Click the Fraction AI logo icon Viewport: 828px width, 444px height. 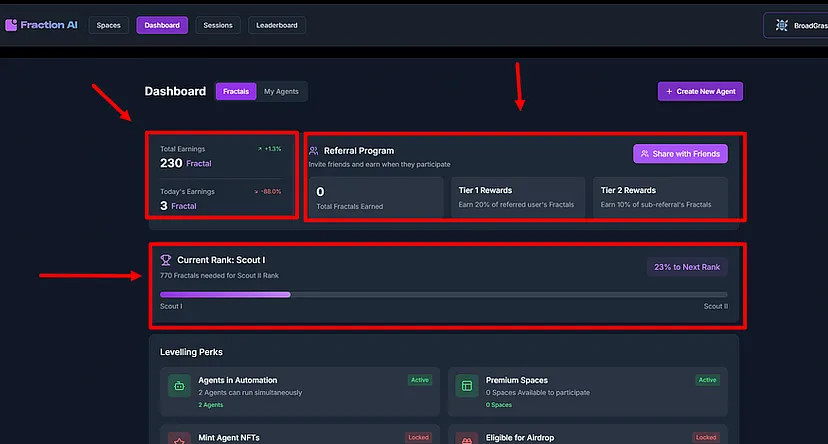[11, 25]
